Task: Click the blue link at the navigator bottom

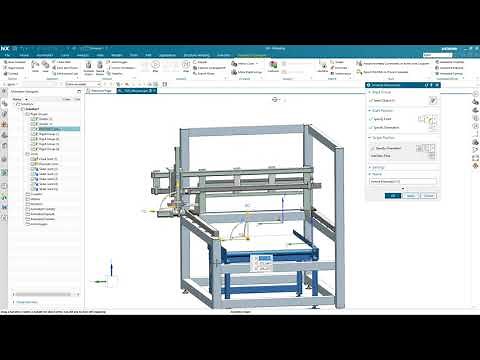Action: 27,302
